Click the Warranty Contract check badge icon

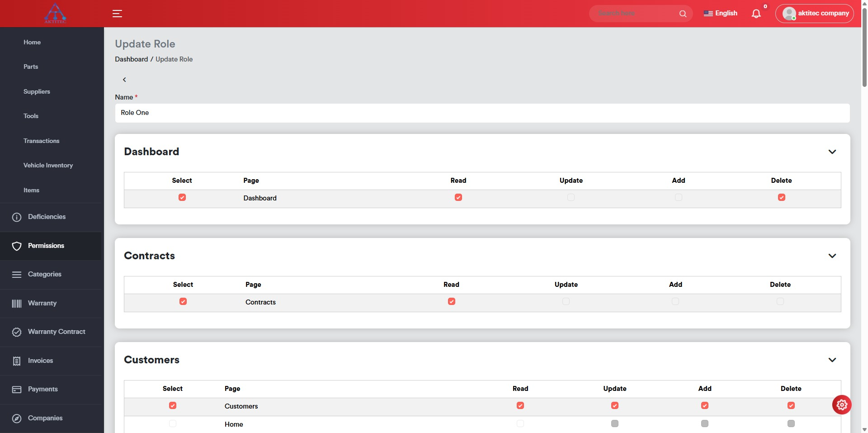click(17, 332)
